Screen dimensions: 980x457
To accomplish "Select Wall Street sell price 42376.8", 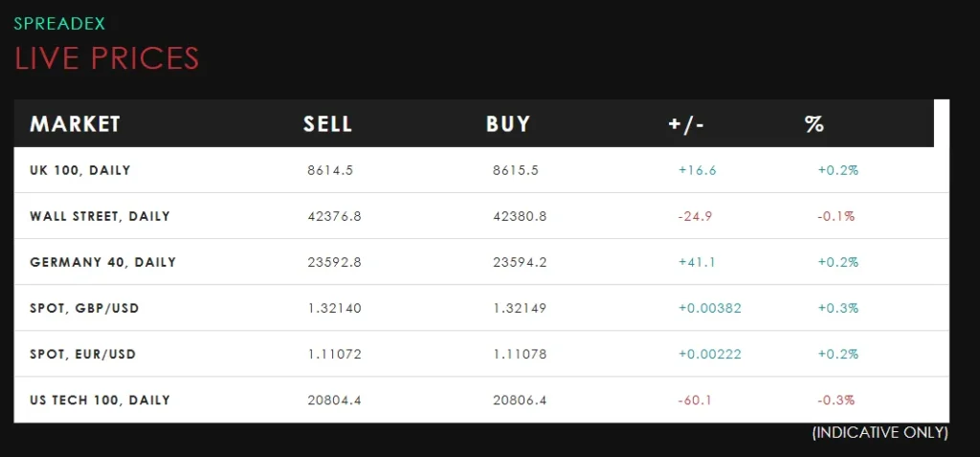I will (334, 216).
